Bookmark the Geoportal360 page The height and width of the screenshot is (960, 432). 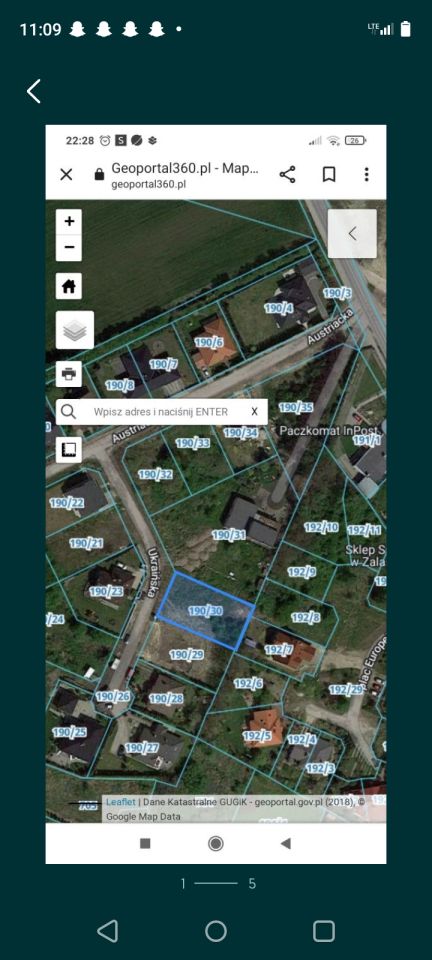pos(329,174)
